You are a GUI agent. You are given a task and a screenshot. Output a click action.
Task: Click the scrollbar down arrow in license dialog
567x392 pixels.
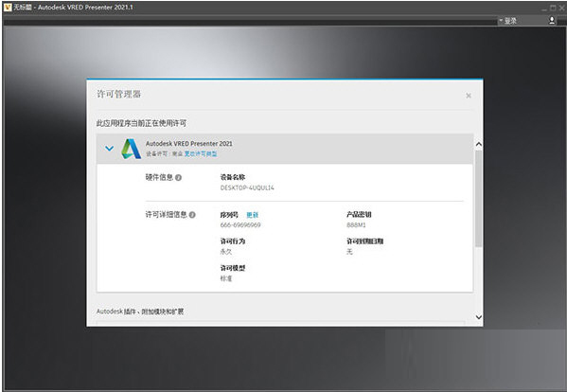coord(478,317)
